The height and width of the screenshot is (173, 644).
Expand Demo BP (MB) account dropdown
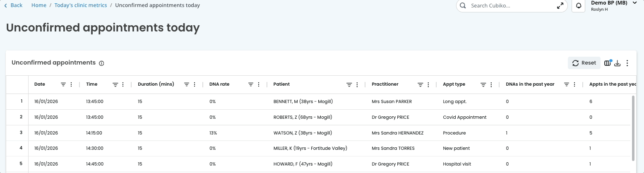[x=635, y=3]
